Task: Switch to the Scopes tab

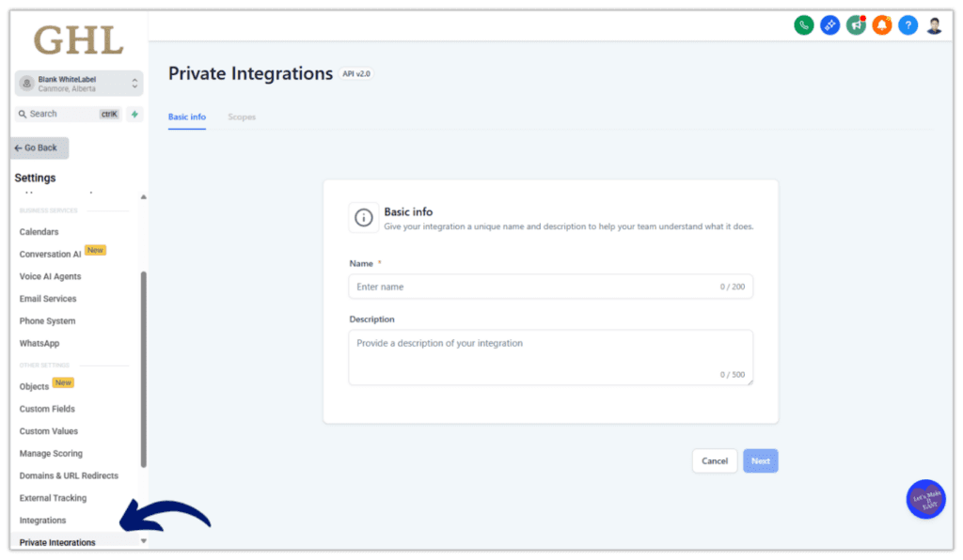Action: [x=242, y=117]
